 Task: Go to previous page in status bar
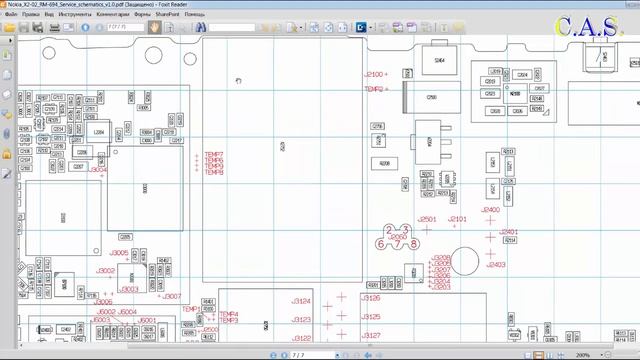[284, 355]
